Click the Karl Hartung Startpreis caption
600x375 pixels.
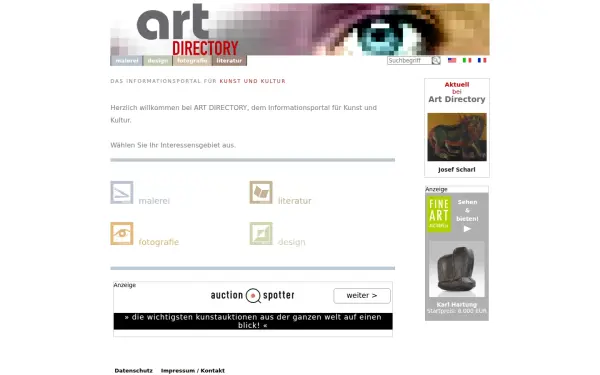pyautogui.click(x=457, y=308)
